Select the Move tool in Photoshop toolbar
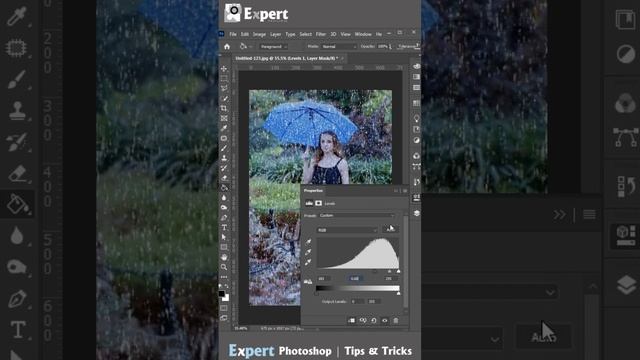The height and width of the screenshot is (360, 640). pos(224,69)
